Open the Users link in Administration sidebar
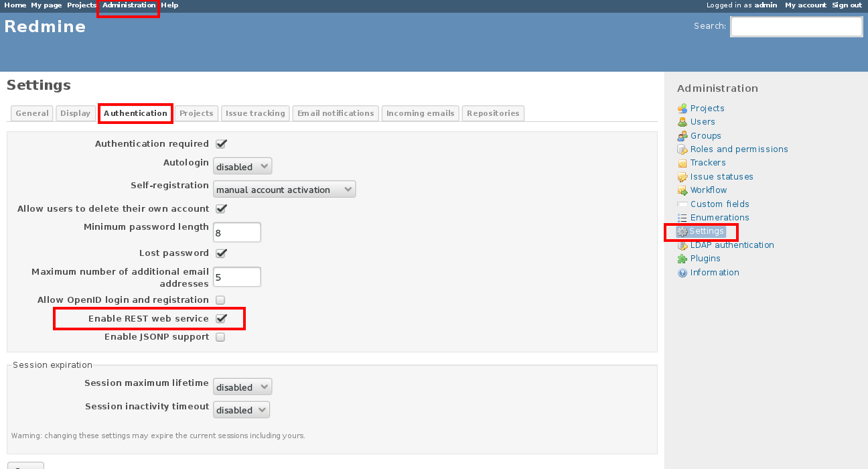 (x=703, y=122)
